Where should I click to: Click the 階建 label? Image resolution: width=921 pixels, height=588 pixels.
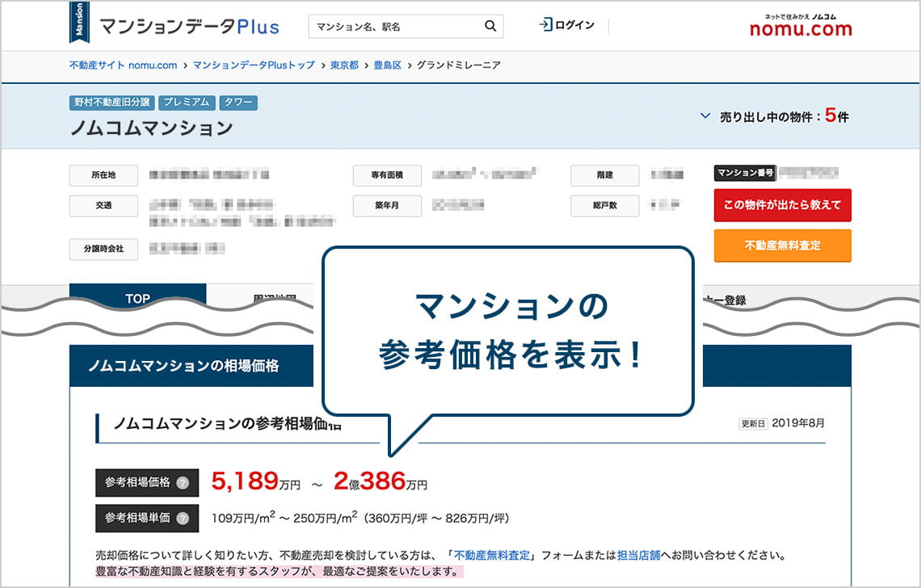pyautogui.click(x=605, y=175)
